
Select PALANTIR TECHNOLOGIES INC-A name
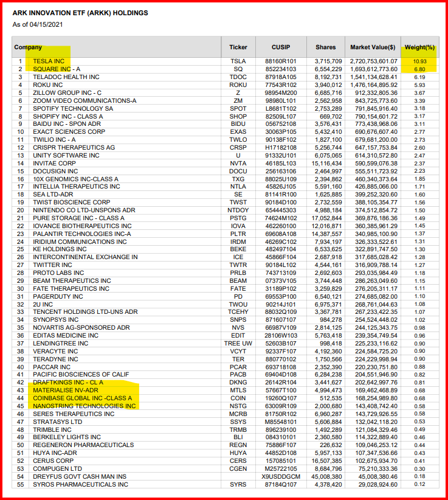[x=82, y=234]
